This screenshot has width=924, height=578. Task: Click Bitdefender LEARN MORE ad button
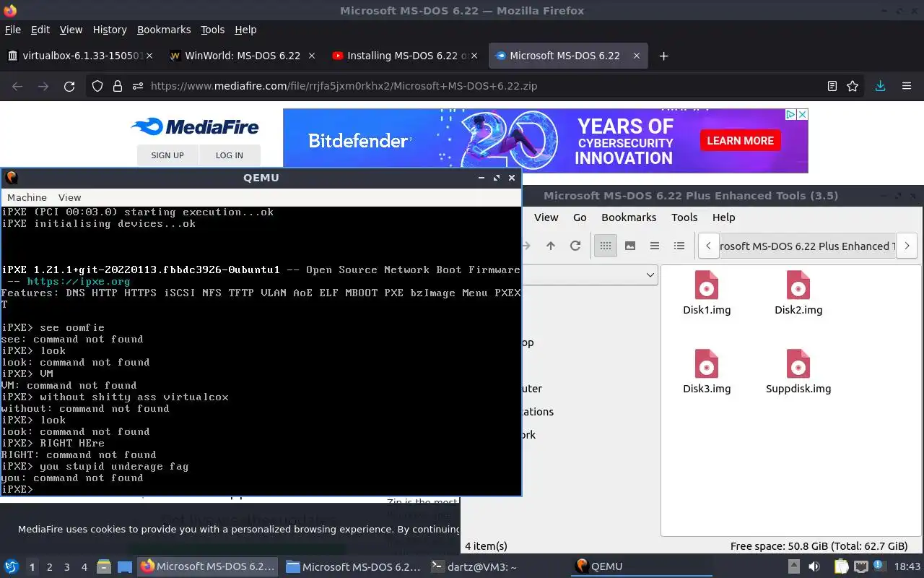click(740, 141)
